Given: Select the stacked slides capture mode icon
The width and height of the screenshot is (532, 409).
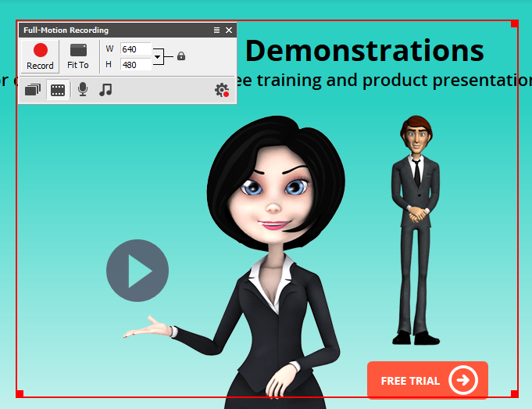Looking at the screenshot, I should [x=32, y=90].
